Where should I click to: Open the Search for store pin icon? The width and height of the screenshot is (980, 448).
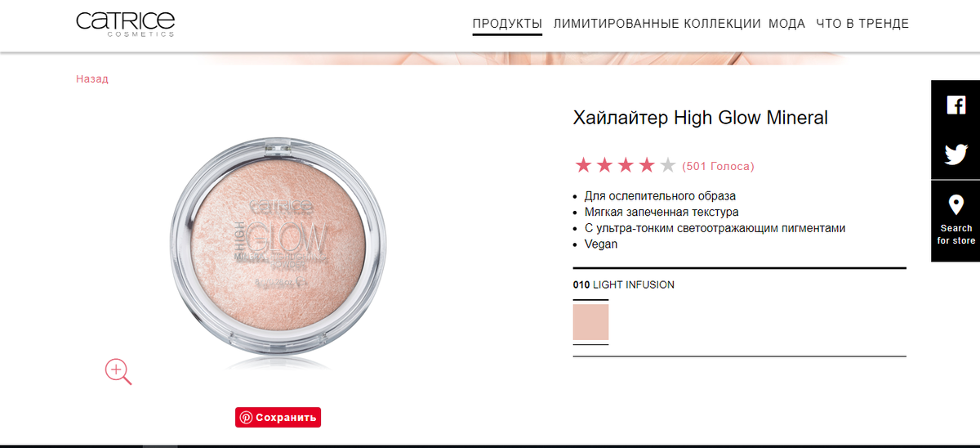pyautogui.click(x=955, y=204)
